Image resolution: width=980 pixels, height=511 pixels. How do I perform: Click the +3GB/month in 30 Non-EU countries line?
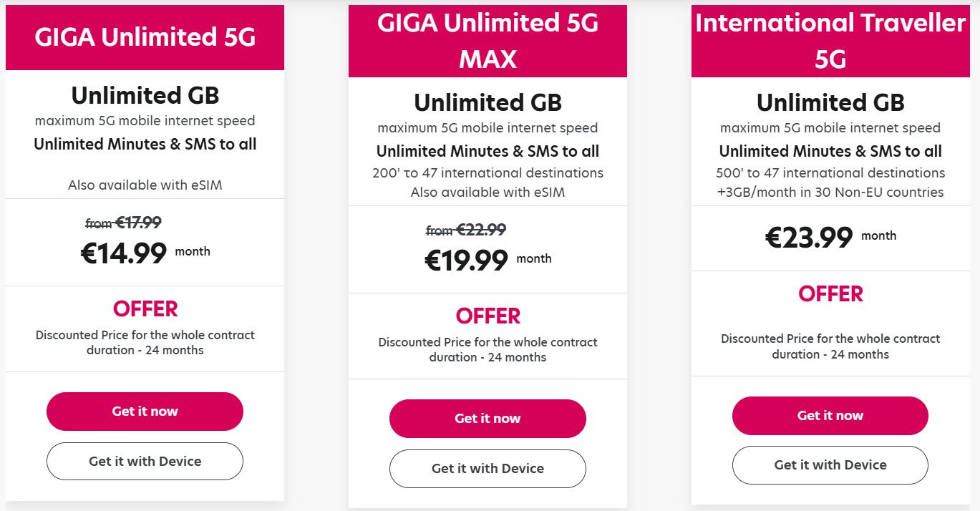(x=830, y=192)
